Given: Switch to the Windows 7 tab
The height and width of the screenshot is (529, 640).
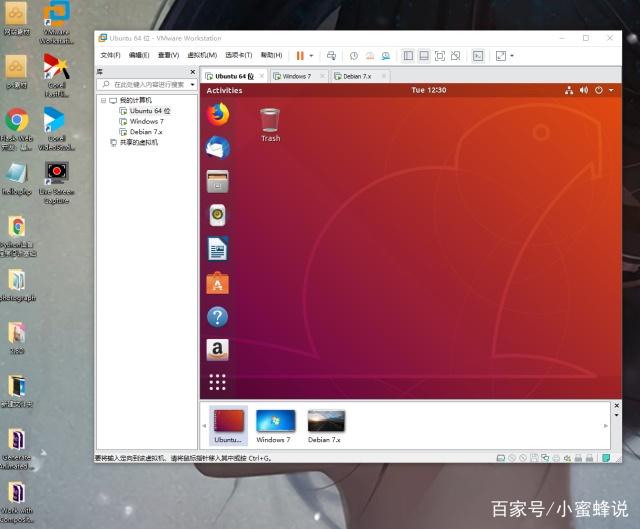Looking at the screenshot, I should [x=297, y=76].
